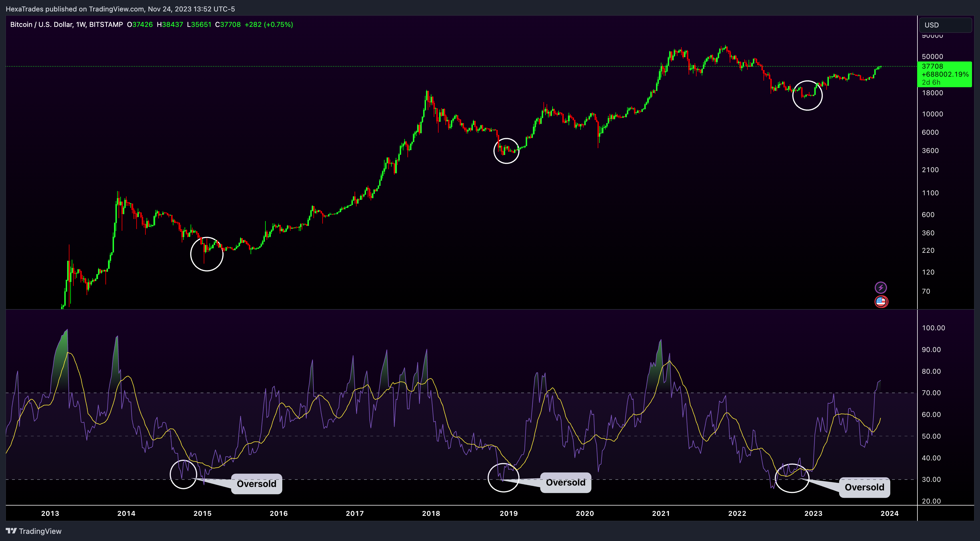Screen dimensions: 980x541
Task: Click the 2019 label on time axis
Action: 509,513
